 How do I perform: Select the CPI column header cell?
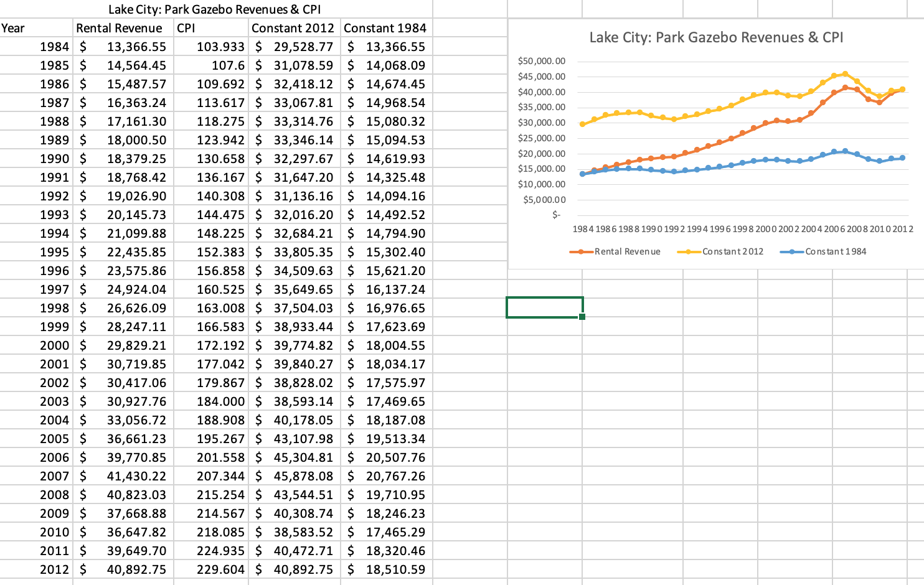[x=211, y=28]
